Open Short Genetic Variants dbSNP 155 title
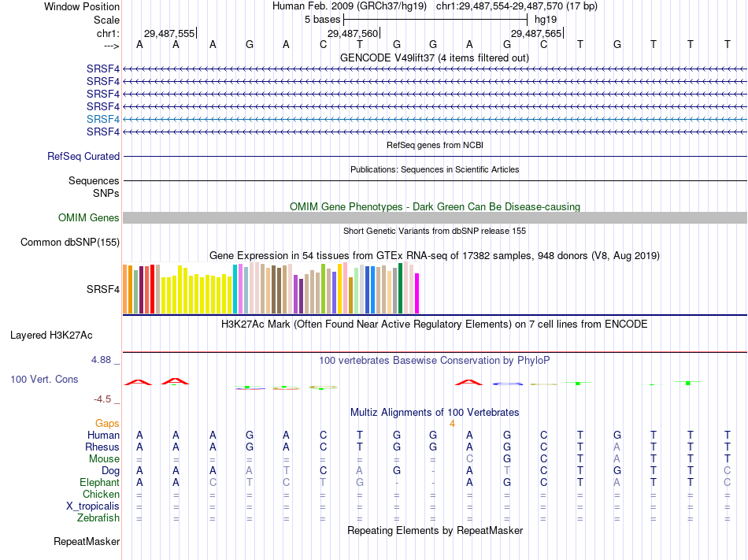Image resolution: width=748 pixels, height=560 pixels. tap(435, 231)
